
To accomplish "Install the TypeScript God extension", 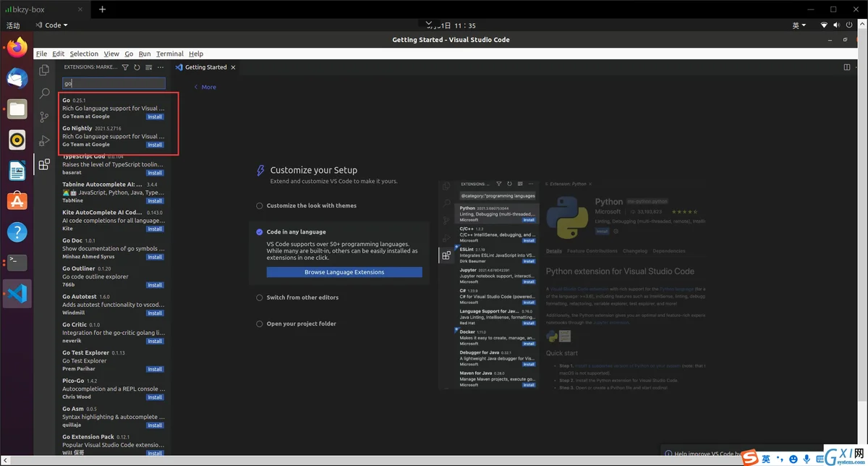I will [x=155, y=173].
